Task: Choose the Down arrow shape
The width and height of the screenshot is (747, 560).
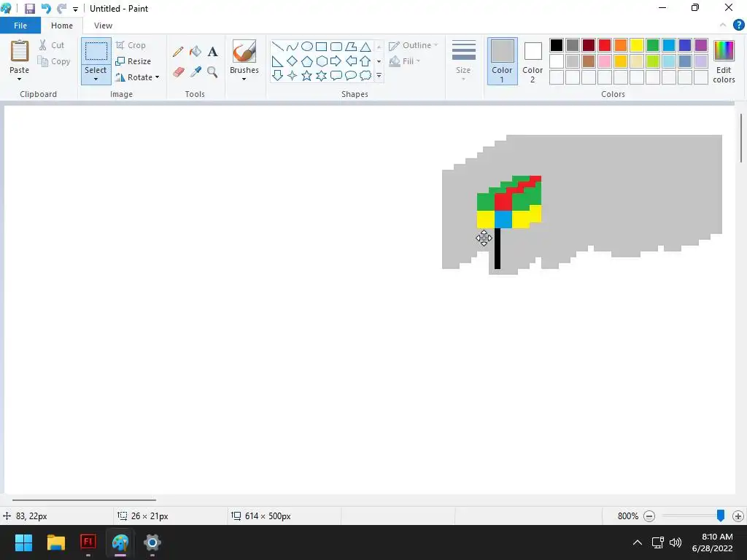Action: (x=278, y=75)
